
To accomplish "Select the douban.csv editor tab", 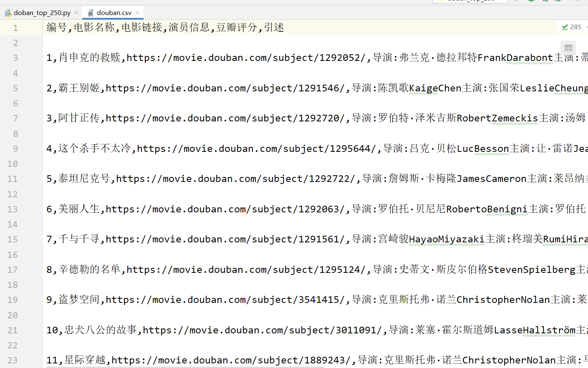I will click(114, 13).
